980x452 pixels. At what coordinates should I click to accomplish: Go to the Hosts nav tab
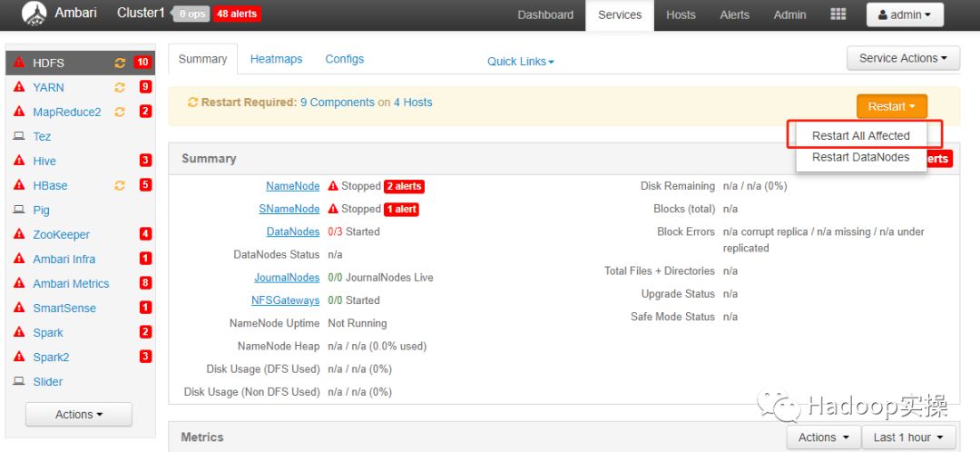[681, 15]
